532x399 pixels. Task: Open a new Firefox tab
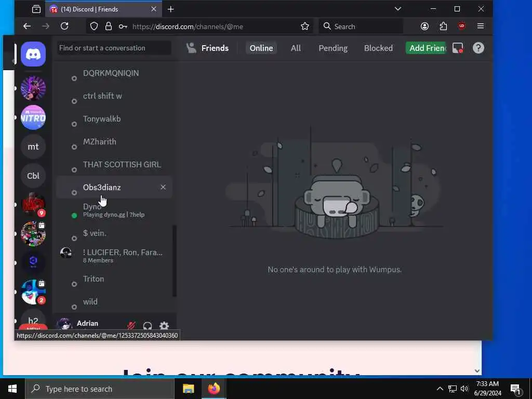tap(170, 9)
